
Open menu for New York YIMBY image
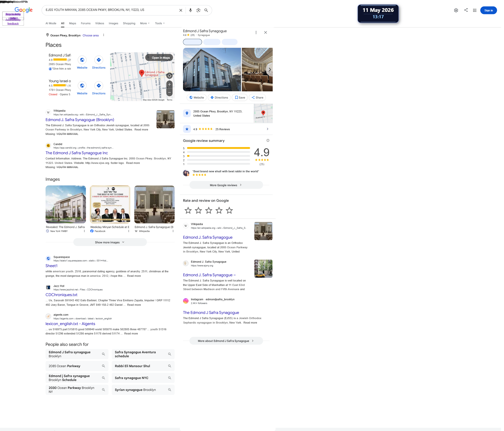(x=84, y=231)
